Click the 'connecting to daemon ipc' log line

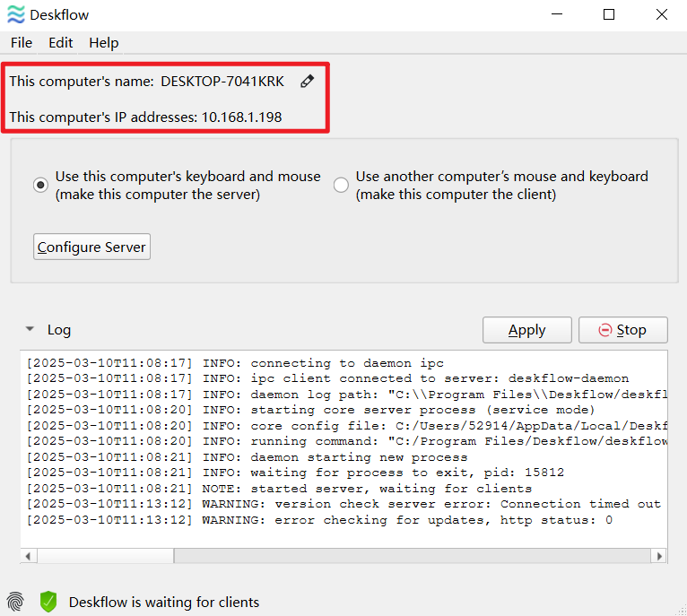pos(235,363)
